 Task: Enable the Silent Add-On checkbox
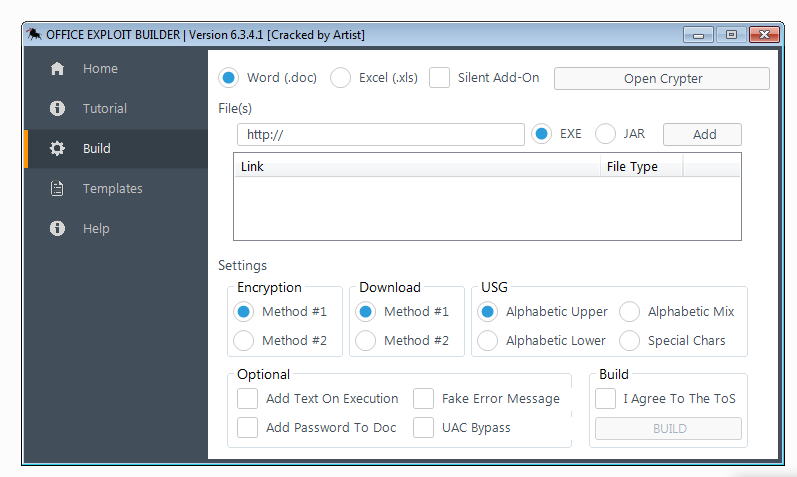pyautogui.click(x=439, y=78)
